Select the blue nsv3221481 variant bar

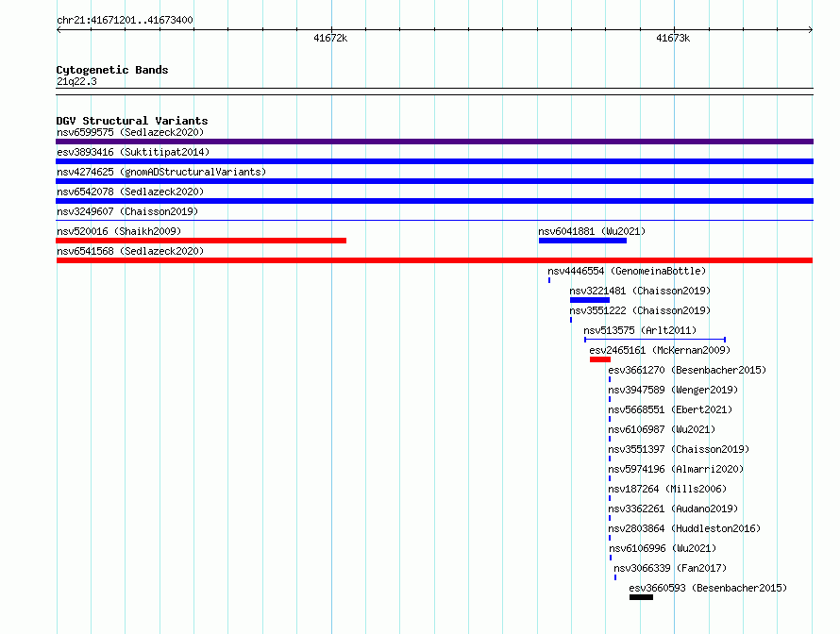589,300
